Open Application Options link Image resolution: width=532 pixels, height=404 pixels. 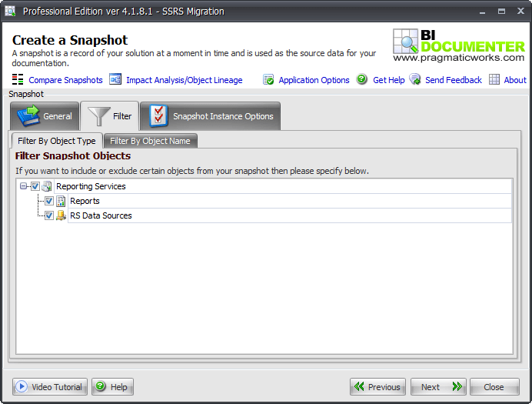click(x=314, y=80)
